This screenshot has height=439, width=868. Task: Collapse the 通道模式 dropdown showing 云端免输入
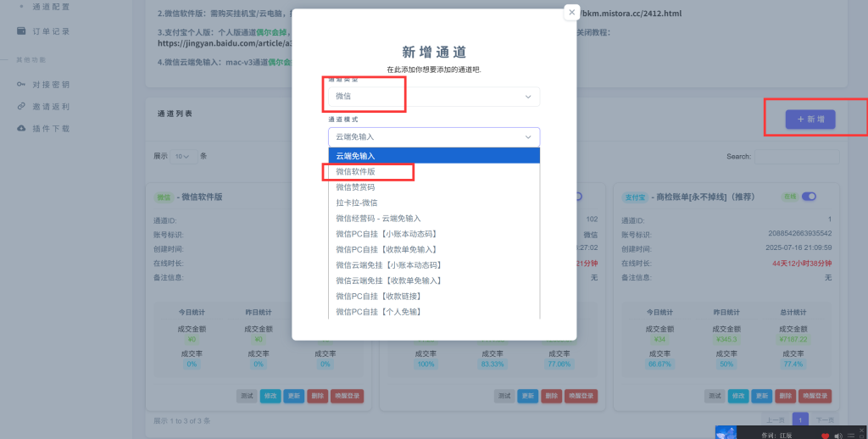tap(434, 136)
